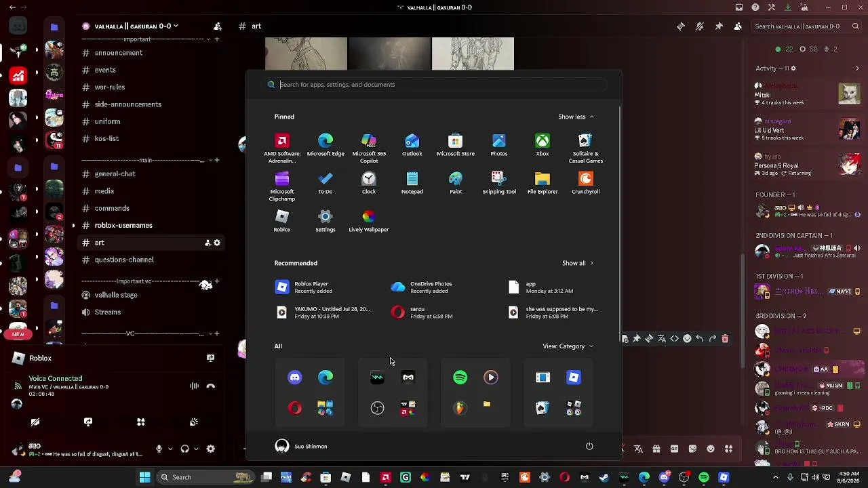Open File Explorer from Start pinned apps

pyautogui.click(x=542, y=183)
